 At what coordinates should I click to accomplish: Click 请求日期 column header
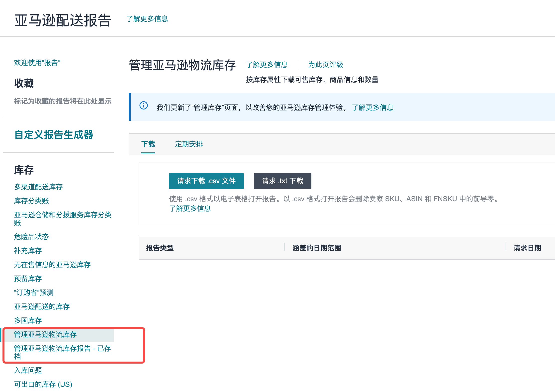pos(527,248)
